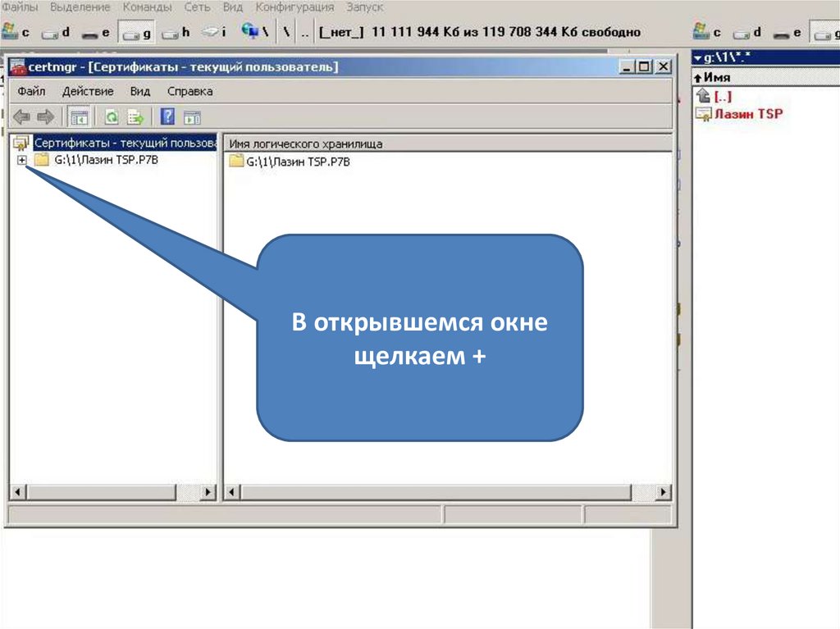Click the Имя логического хранилища column header

click(448, 144)
